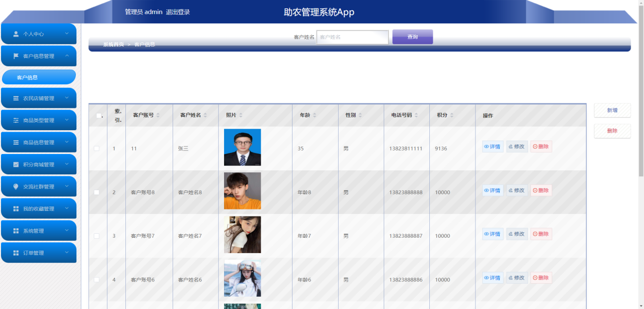Click the 客户姓名 search input field

click(352, 37)
